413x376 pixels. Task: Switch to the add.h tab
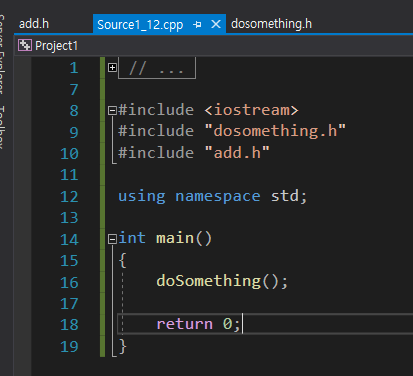(x=34, y=24)
